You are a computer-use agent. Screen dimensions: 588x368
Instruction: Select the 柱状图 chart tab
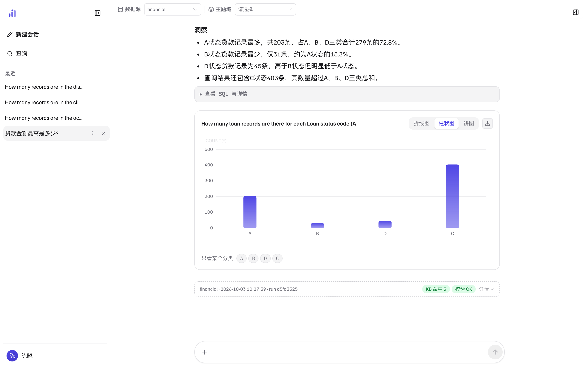[446, 124]
